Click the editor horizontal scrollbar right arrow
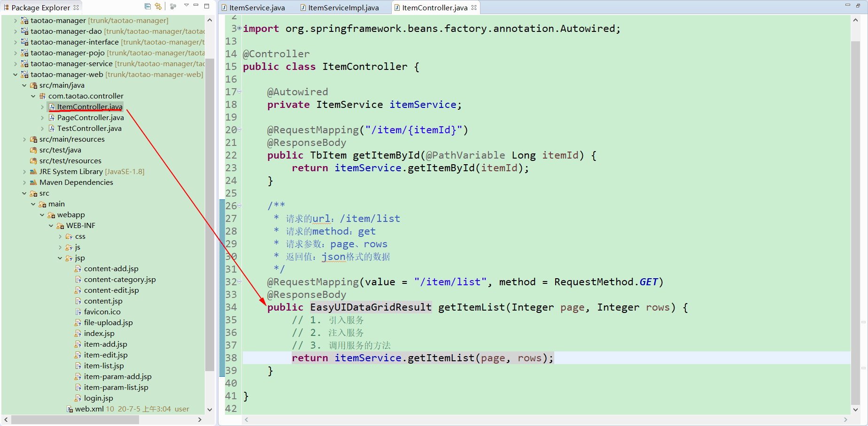The width and height of the screenshot is (868, 426). 845,420
